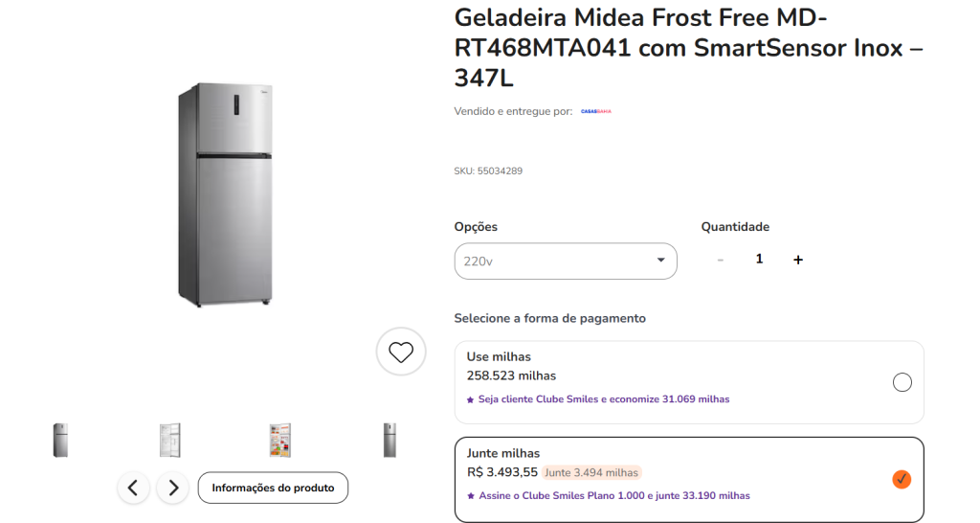Click the quantity value field showing 1
This screenshot has height=523, width=980.
pos(759,259)
